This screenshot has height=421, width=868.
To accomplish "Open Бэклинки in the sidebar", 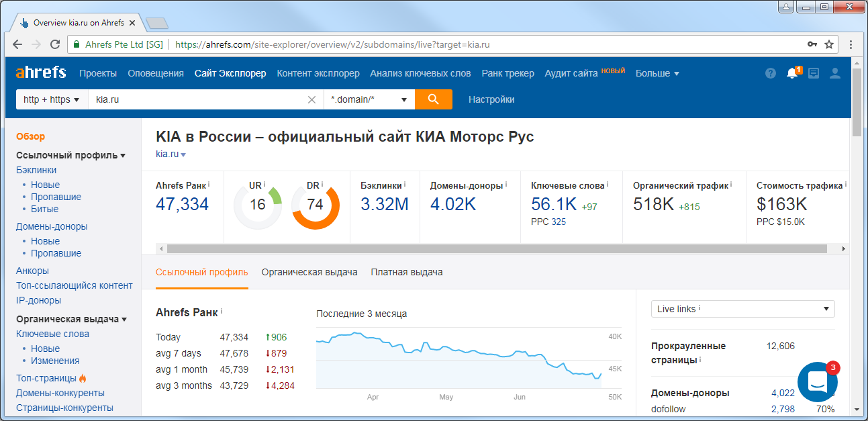I will tap(36, 170).
